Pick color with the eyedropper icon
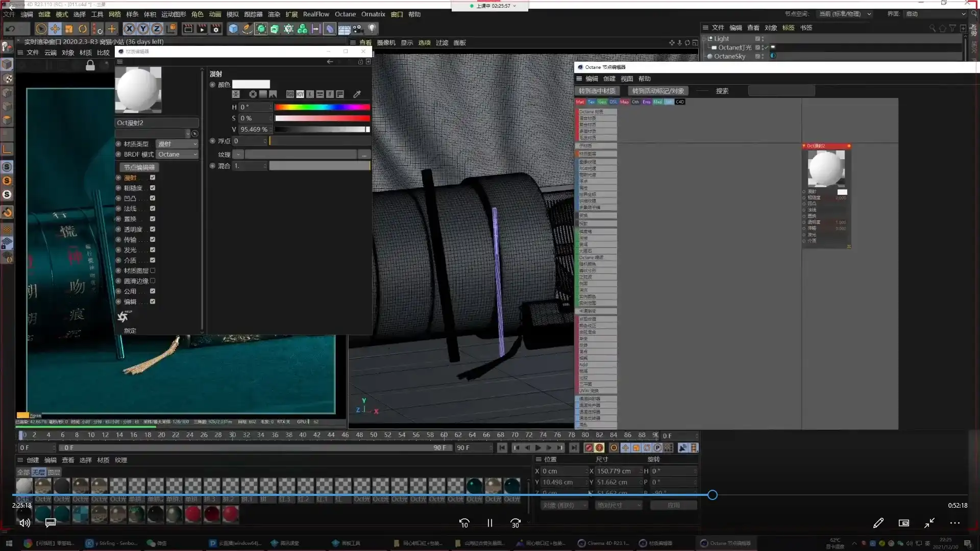This screenshot has height=551, width=980. click(x=357, y=94)
